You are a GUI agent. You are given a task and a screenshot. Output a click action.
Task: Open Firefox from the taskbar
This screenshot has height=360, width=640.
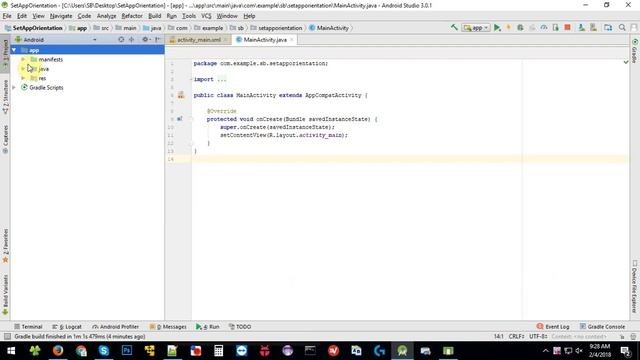coord(58,351)
